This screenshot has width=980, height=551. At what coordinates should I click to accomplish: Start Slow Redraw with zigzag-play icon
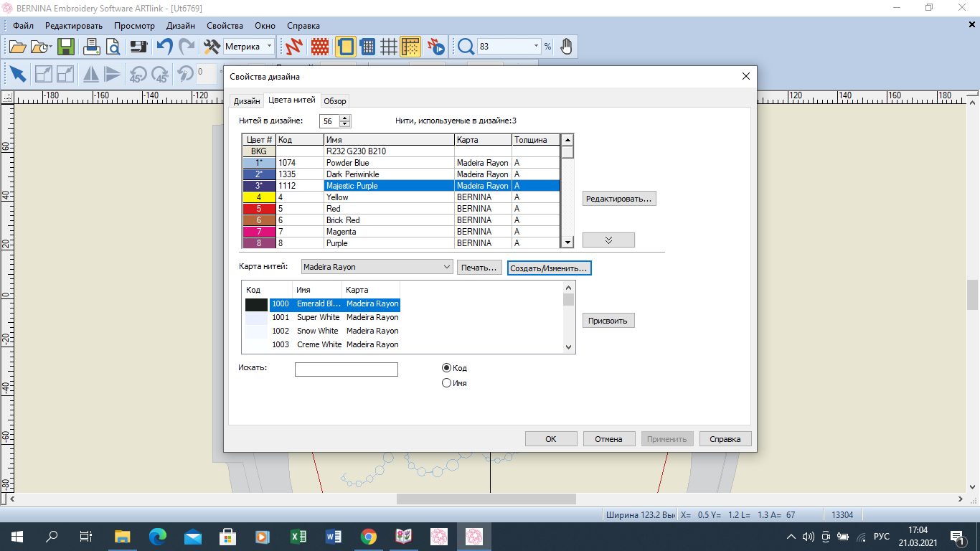tap(436, 47)
